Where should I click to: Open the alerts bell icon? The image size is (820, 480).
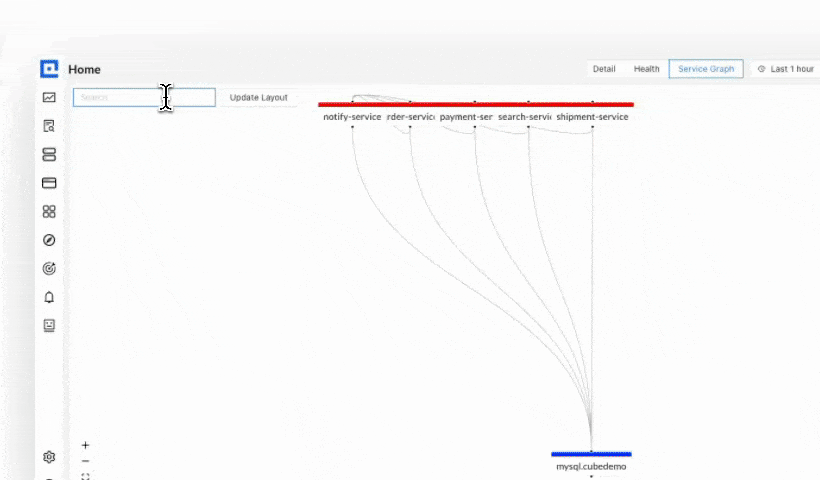(x=49, y=297)
